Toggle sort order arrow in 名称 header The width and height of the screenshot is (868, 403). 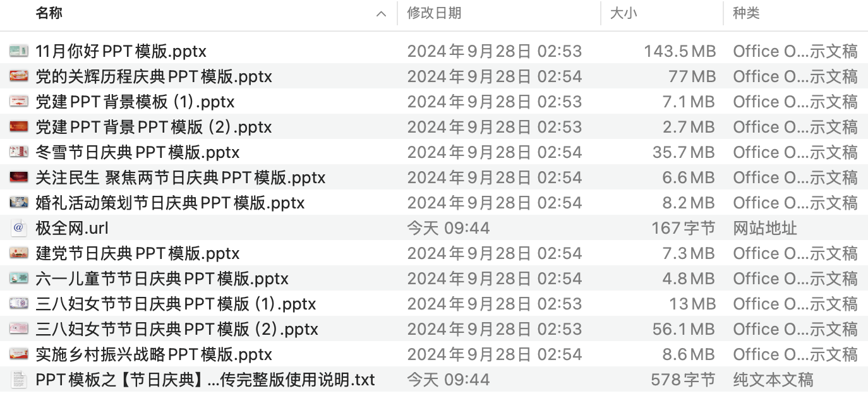pyautogui.click(x=381, y=13)
